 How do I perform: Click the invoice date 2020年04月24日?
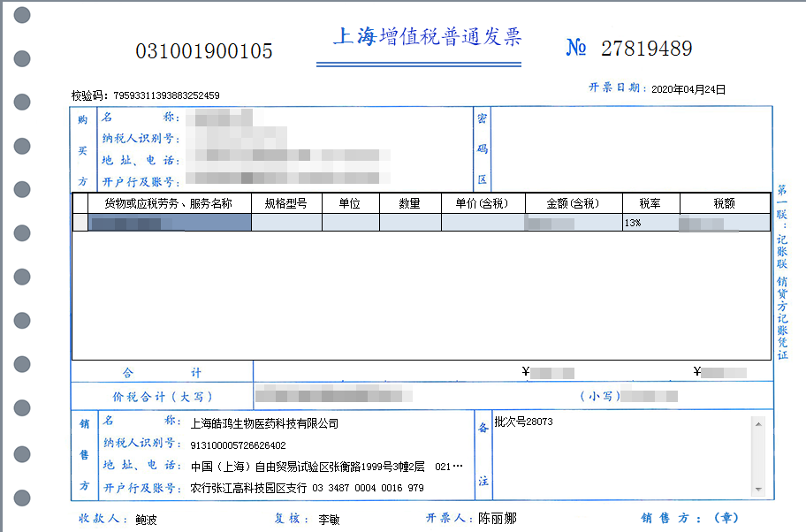(x=688, y=89)
